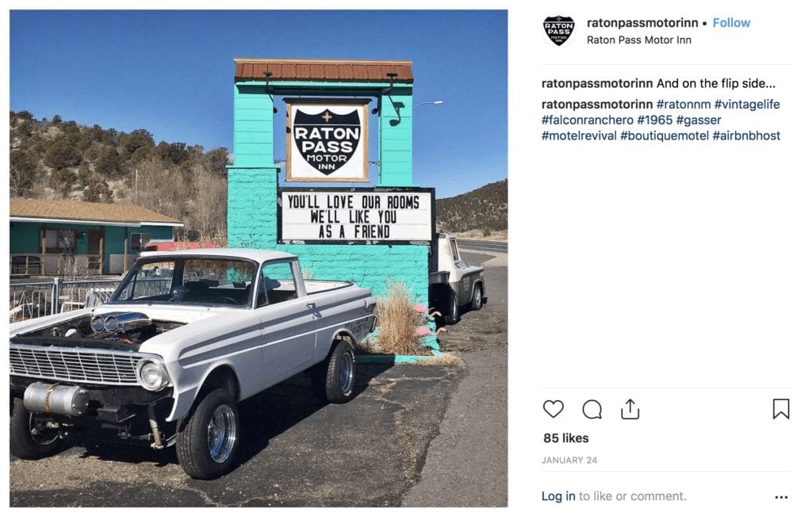Open comments using the speech bubble icon
812x520 pixels.
592,409
